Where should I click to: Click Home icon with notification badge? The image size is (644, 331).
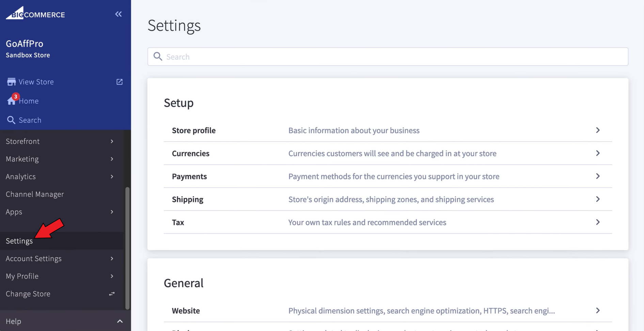pyautogui.click(x=12, y=101)
